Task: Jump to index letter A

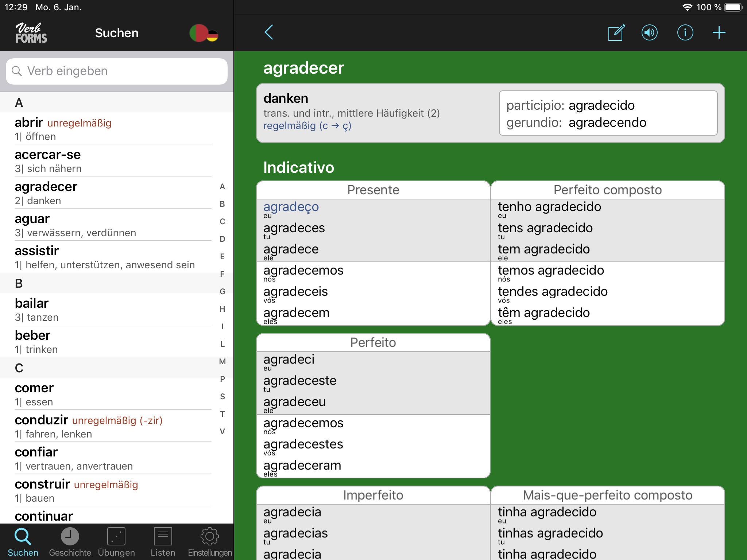Action: [x=222, y=187]
